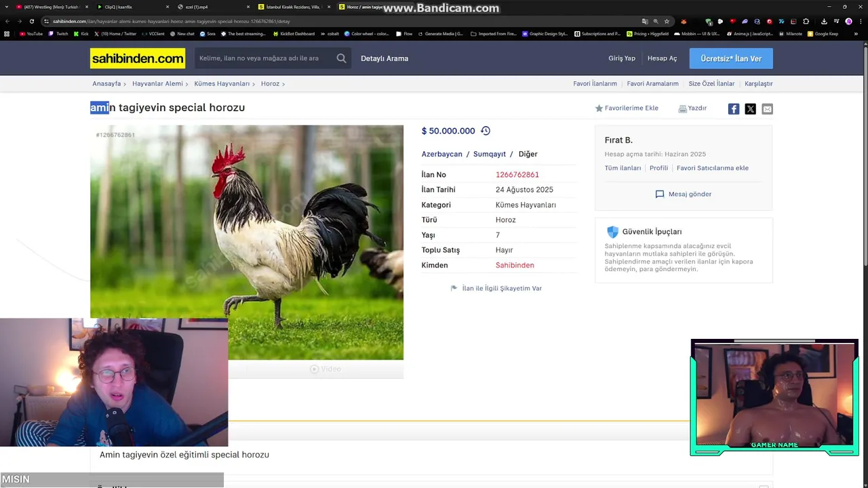Open Detaylı Arama link
This screenshot has width=868, height=488.
pyautogui.click(x=384, y=58)
